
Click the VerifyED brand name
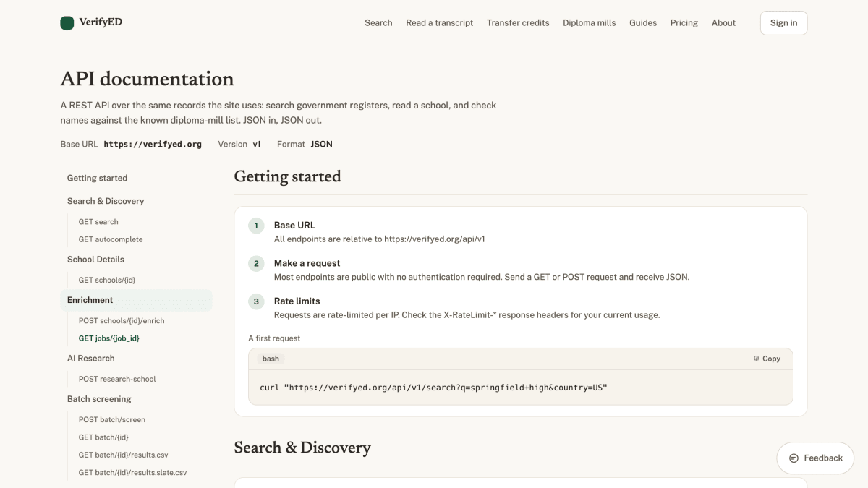(101, 22)
